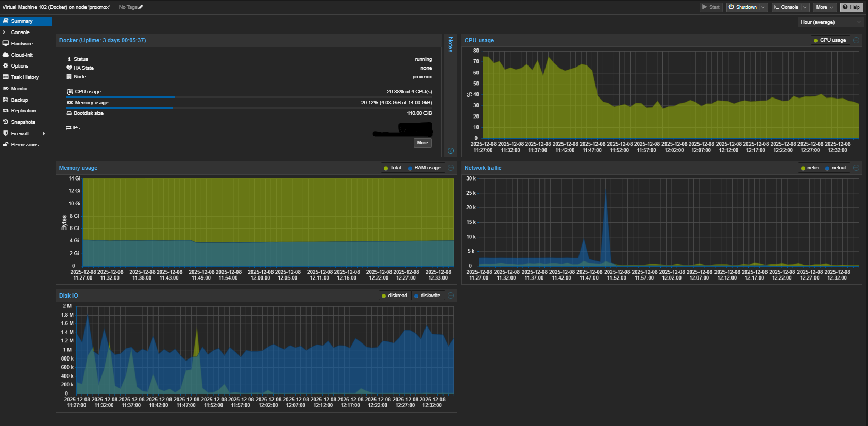Expand the Firewall submenu arrow

pos(44,134)
